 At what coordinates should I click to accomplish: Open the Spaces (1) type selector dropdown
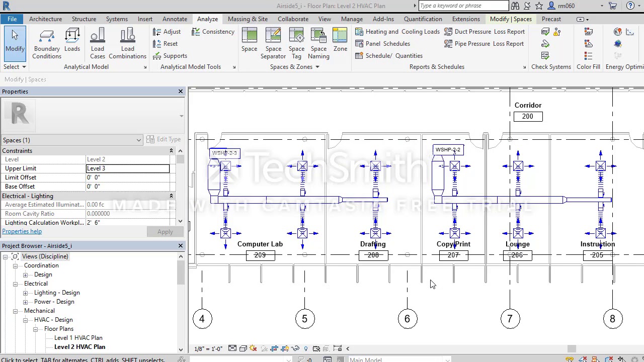[x=72, y=140]
